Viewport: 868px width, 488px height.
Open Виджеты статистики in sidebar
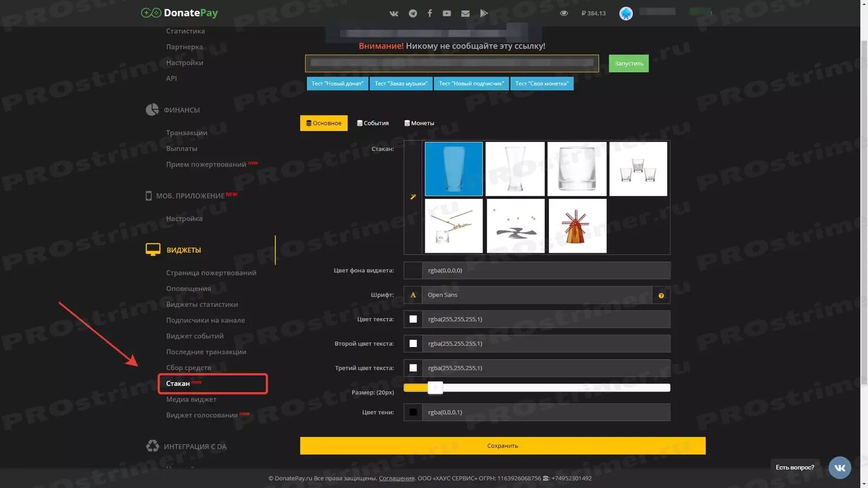point(202,304)
